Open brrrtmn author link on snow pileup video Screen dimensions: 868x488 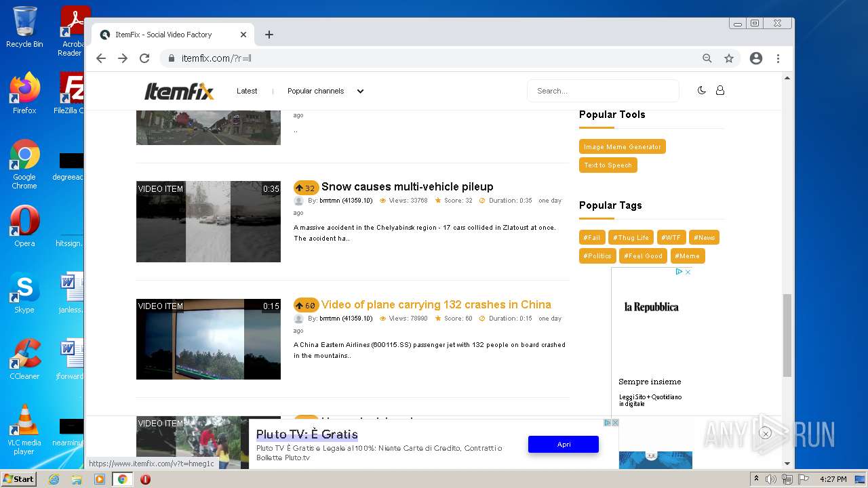click(x=346, y=201)
